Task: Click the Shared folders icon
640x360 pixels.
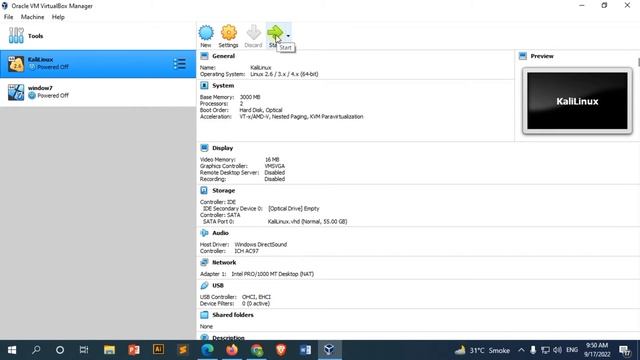Action: click(x=204, y=315)
